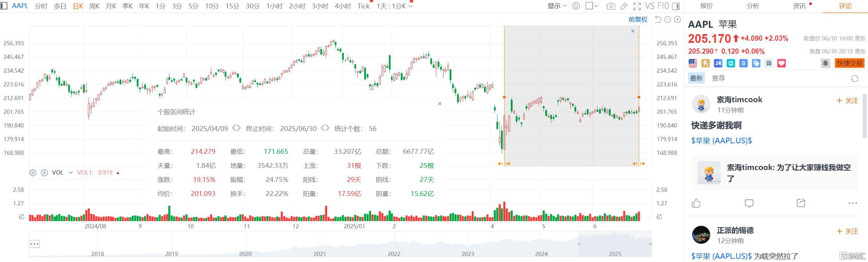Select the Tick chart tab
Screen dimensions: 868x262
tap(364, 6)
